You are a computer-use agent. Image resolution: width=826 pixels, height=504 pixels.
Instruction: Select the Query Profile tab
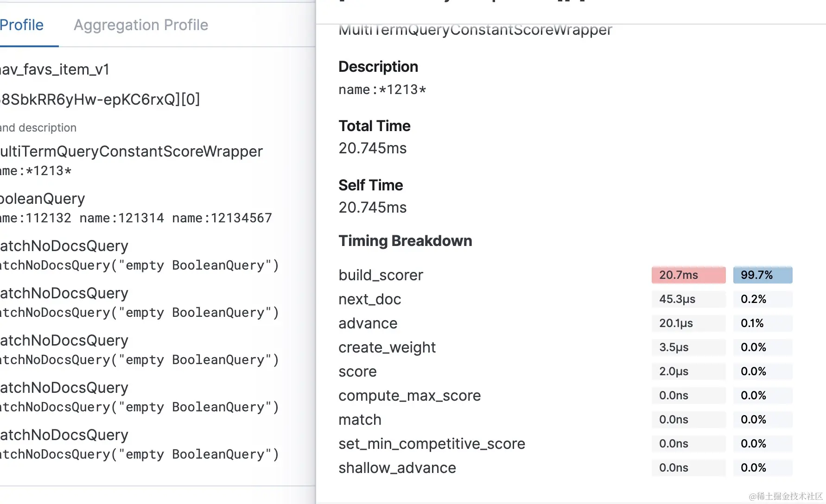(22, 25)
